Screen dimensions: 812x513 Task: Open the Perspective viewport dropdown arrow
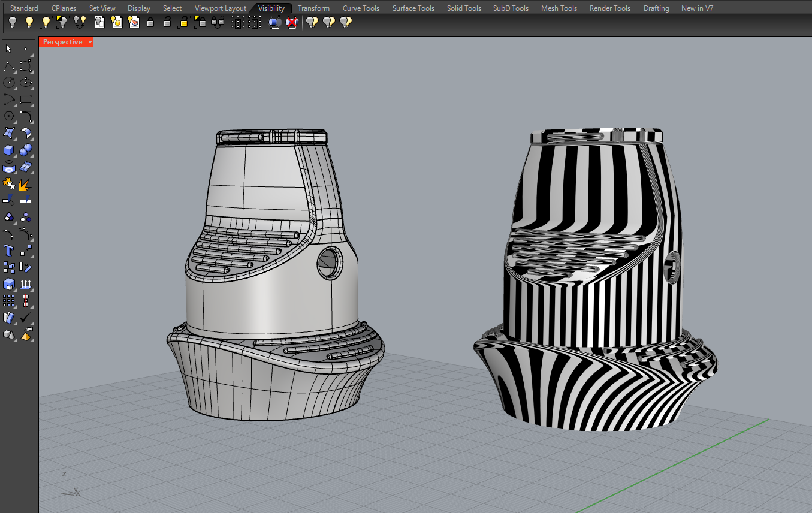coord(90,42)
